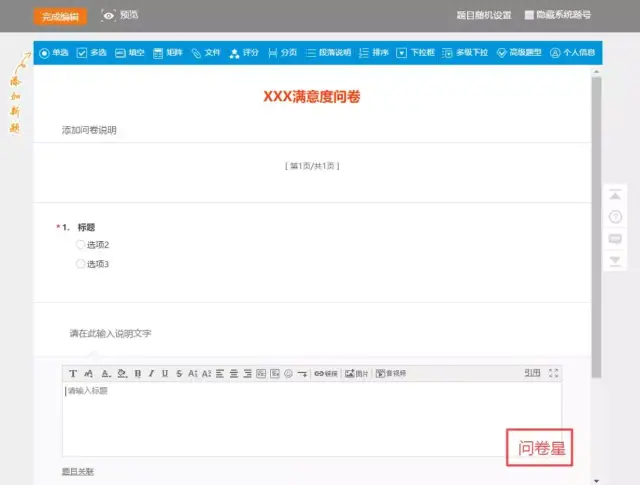Viewport: 640px width, 485px height.
Task: Add a 多选 multiple-choice question
Action: pos(91,53)
